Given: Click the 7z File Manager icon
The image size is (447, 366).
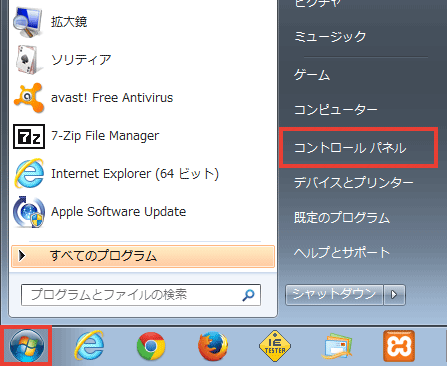Looking at the screenshot, I should click(29, 136).
